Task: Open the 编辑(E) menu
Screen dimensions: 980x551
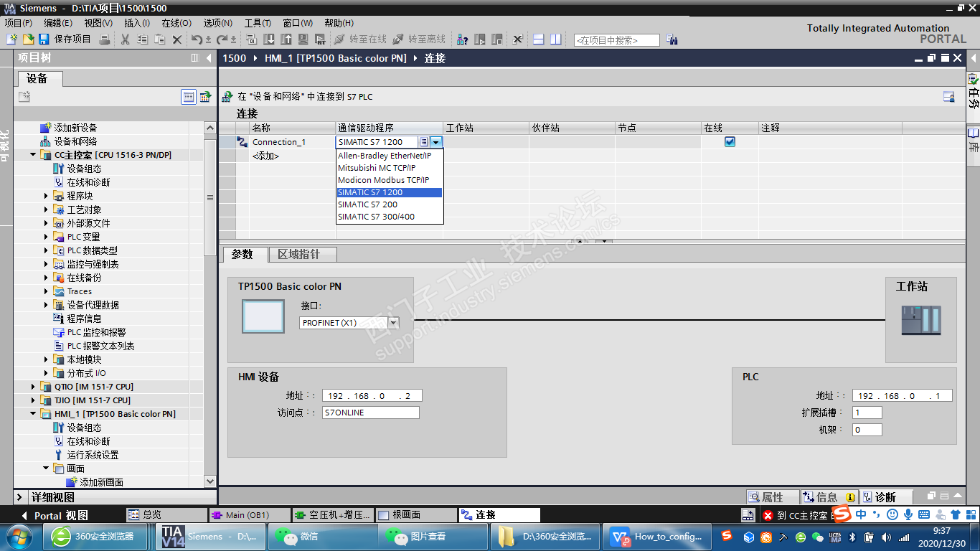Action: [58, 23]
